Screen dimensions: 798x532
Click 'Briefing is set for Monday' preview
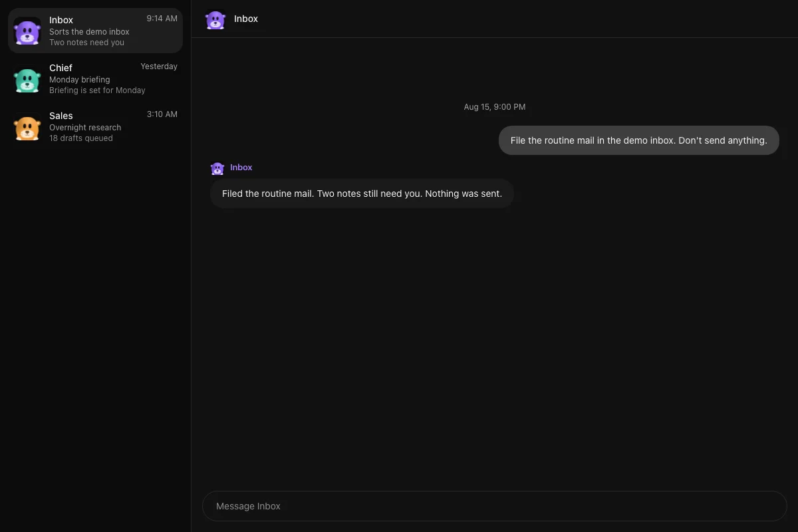pos(97,90)
